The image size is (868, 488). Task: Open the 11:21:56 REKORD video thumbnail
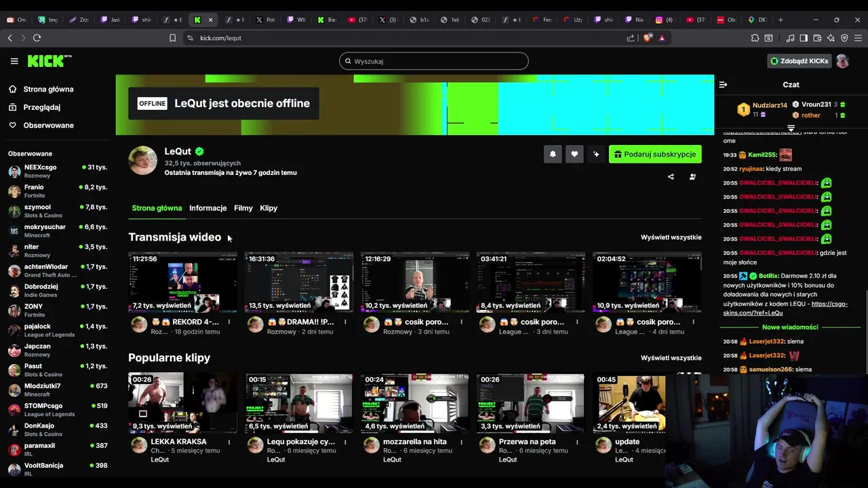[x=183, y=282]
